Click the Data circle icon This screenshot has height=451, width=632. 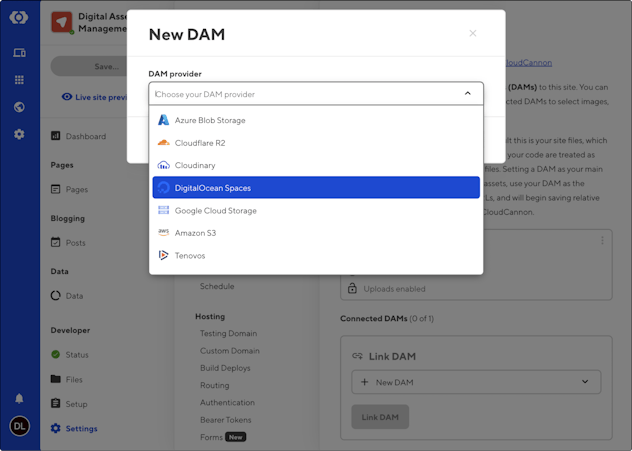(56, 295)
